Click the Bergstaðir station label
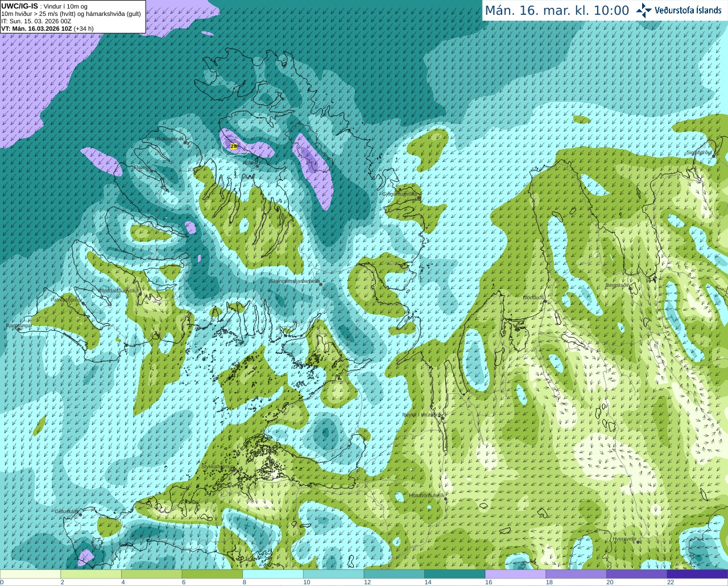The width and height of the screenshot is (728, 586). click(x=618, y=285)
